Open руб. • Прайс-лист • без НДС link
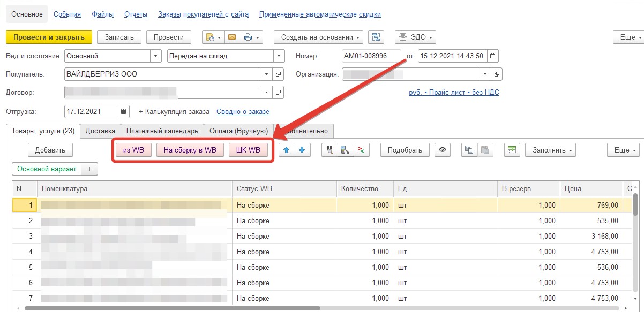Screen dimensions: 644x312 pos(454,93)
